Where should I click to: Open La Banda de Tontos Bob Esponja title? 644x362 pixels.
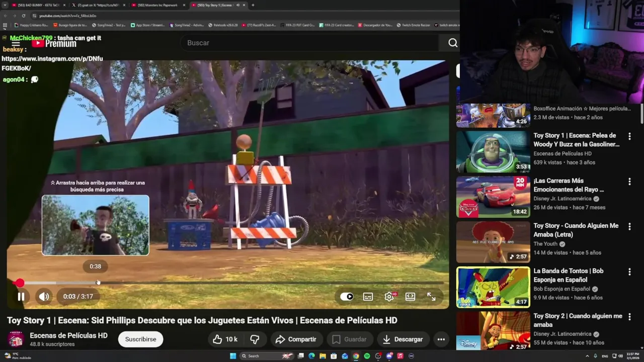[x=569, y=275]
